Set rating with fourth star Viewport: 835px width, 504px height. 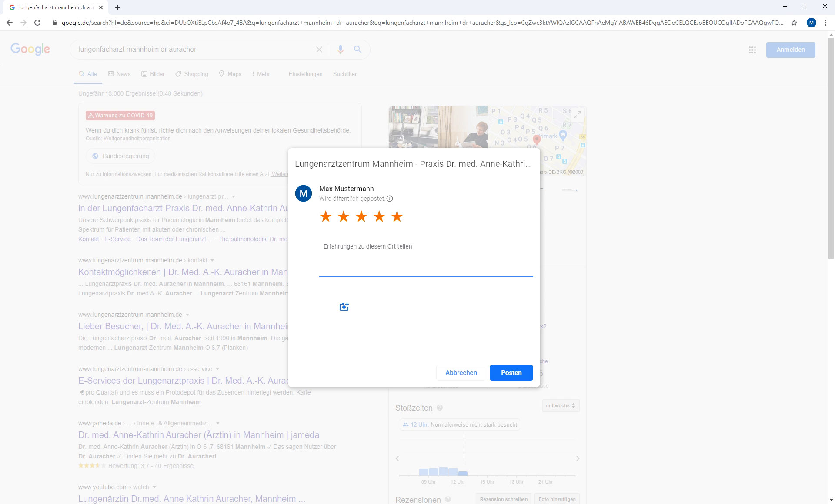click(379, 216)
